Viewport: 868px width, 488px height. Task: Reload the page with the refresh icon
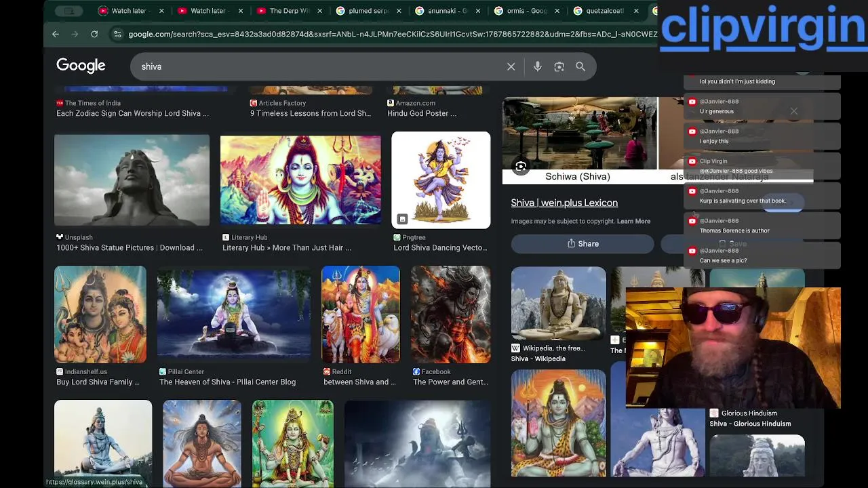pyautogui.click(x=94, y=34)
